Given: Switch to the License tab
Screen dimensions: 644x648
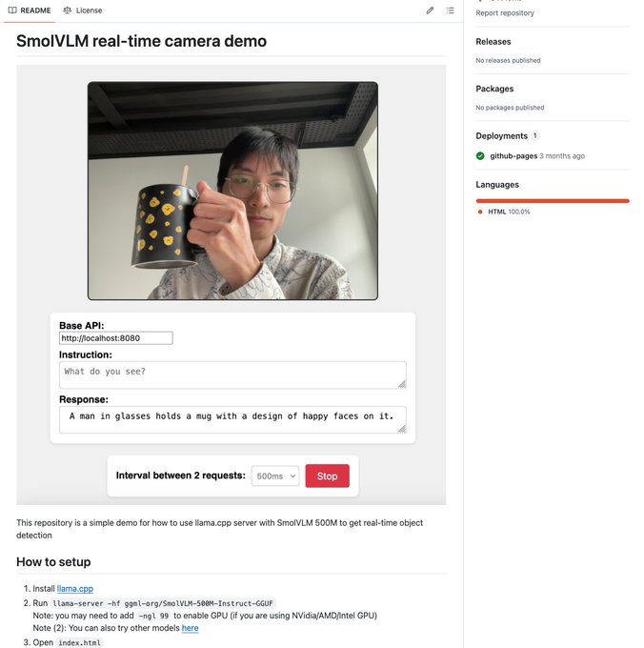Looking at the screenshot, I should pos(83,10).
